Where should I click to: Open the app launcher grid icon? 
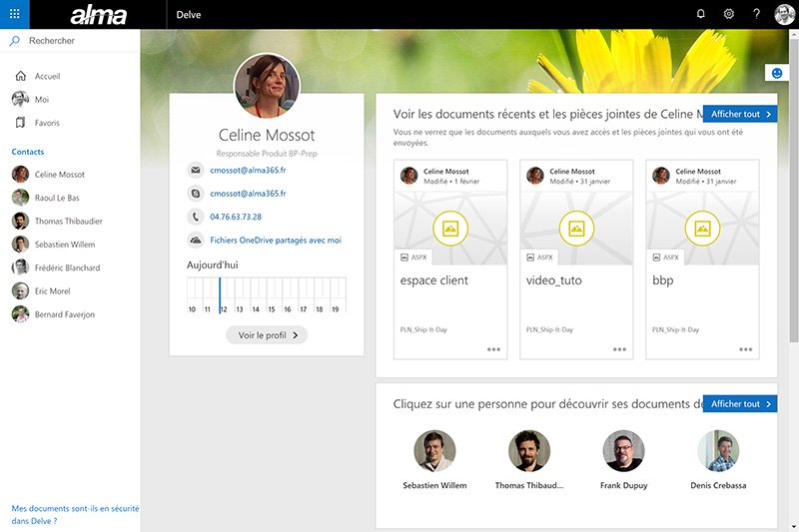(14, 14)
